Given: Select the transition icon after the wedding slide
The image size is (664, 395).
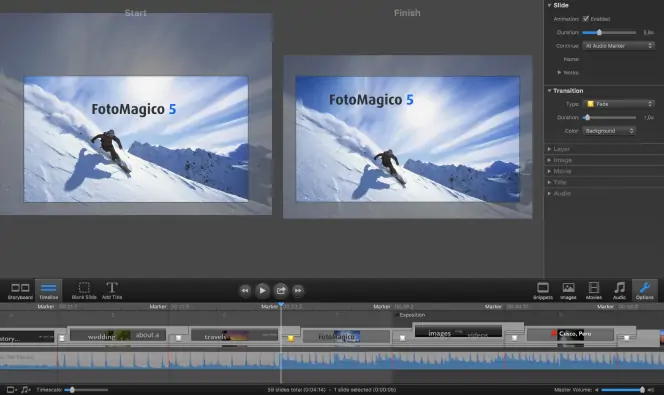Looking at the screenshot, I should (179, 338).
